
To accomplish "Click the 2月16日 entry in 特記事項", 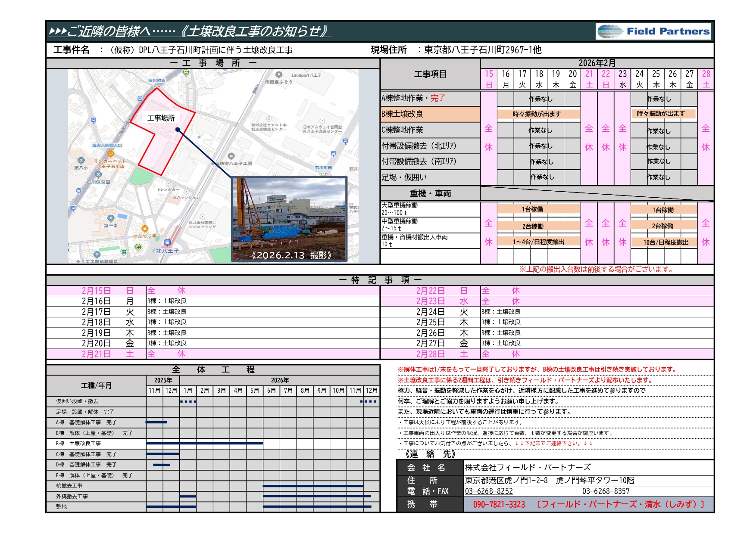I will [x=96, y=301].
